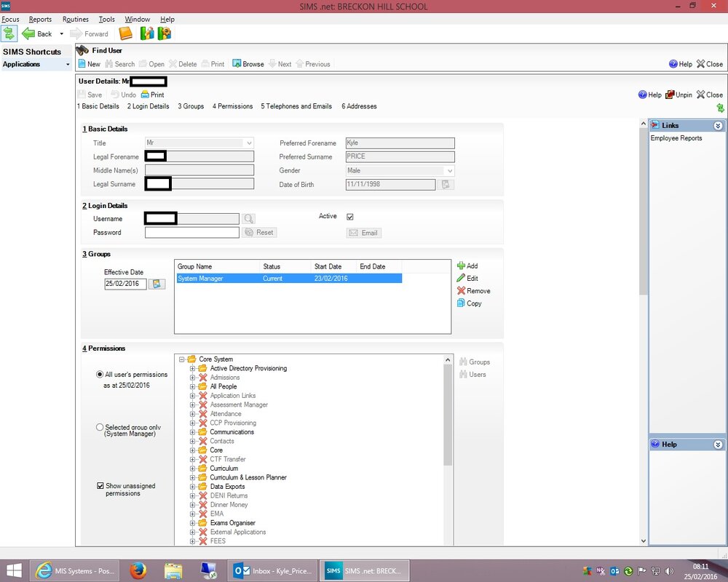Image resolution: width=728 pixels, height=582 pixels.
Task: Expand the Curriculum & Lesson Planner node
Action: [192, 477]
